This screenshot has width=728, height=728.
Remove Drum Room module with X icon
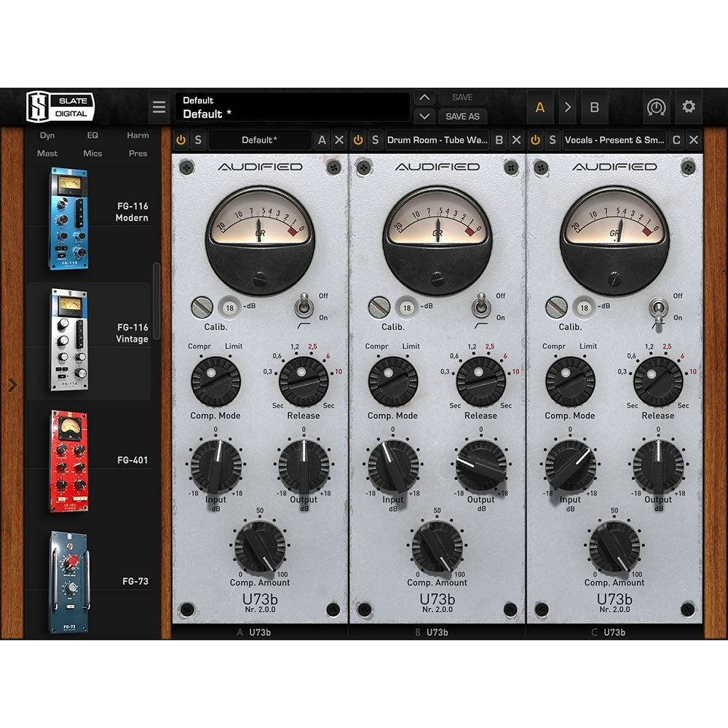coord(516,140)
